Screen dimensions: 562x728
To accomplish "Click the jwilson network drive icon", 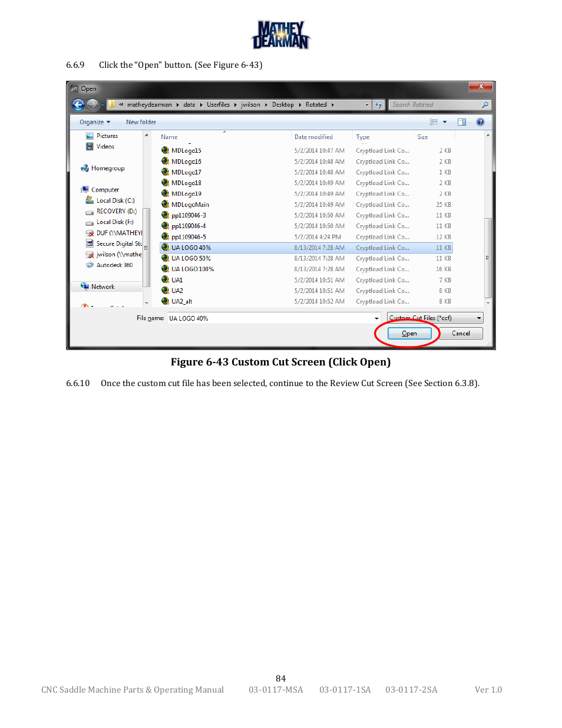I will point(90,255).
